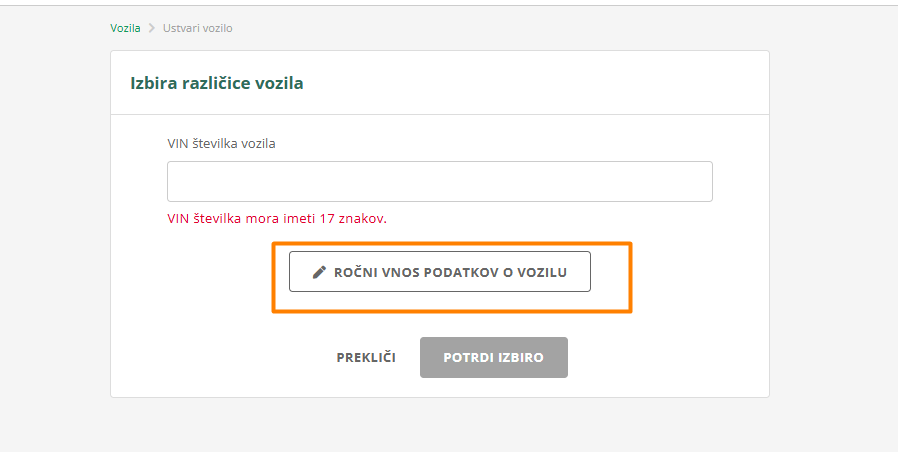Screen dimensions: 898x452
Task: Place cursor in the empty VIN text box
Action: [439, 182]
